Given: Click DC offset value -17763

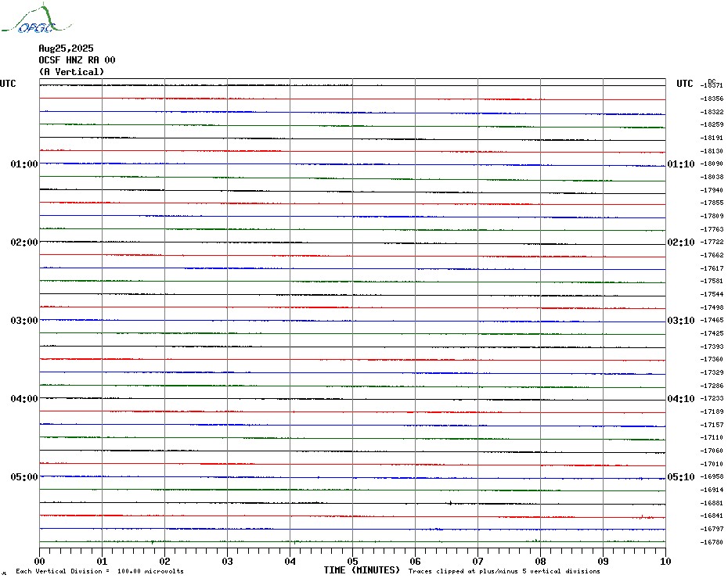Looking at the screenshot, I should [x=712, y=228].
